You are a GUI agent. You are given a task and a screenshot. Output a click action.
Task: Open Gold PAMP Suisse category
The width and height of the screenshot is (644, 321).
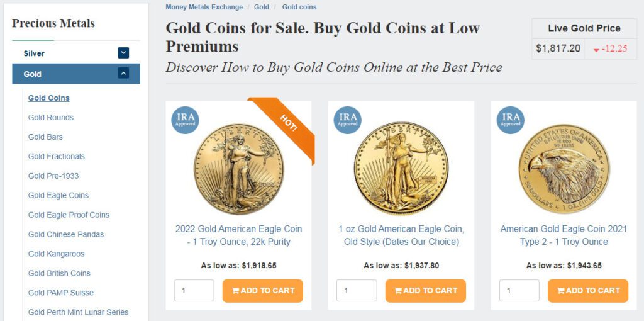pos(61,293)
